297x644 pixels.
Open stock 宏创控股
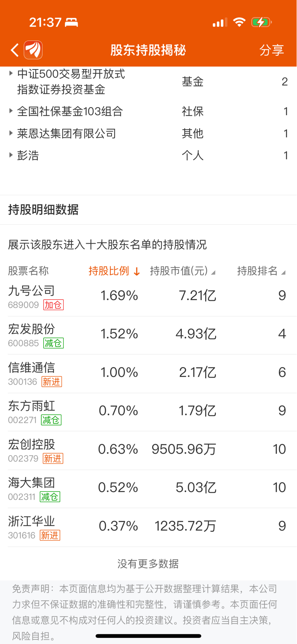(31, 444)
